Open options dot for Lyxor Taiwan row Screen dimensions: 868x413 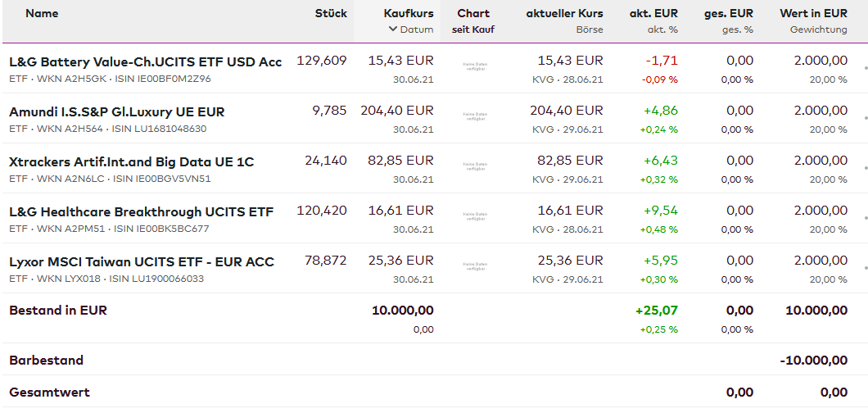pyautogui.click(x=866, y=269)
